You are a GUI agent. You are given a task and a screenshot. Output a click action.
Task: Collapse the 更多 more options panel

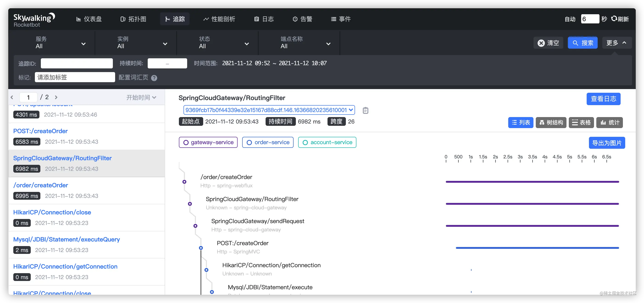[616, 43]
